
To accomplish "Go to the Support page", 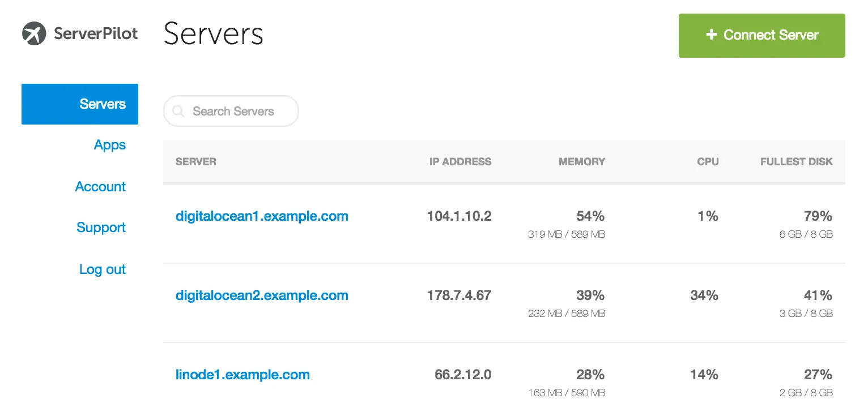I will click(101, 228).
